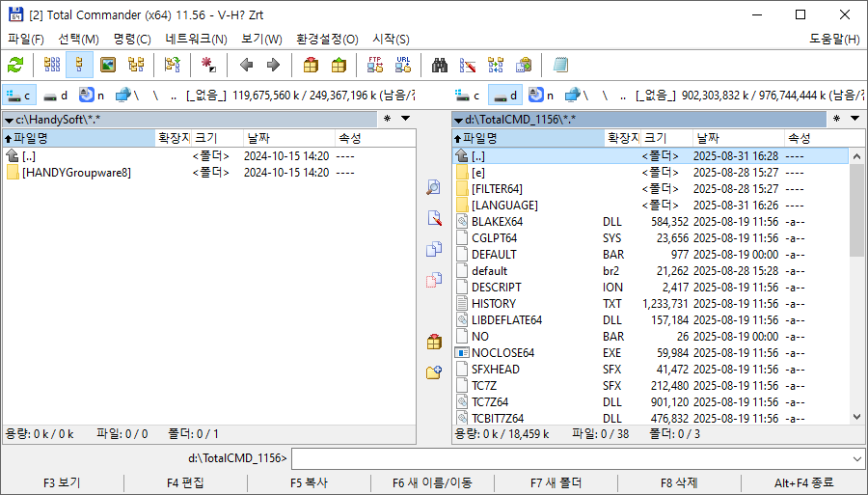The width and height of the screenshot is (868, 495).
Task: Switch to brief file list view icon
Action: click(52, 65)
